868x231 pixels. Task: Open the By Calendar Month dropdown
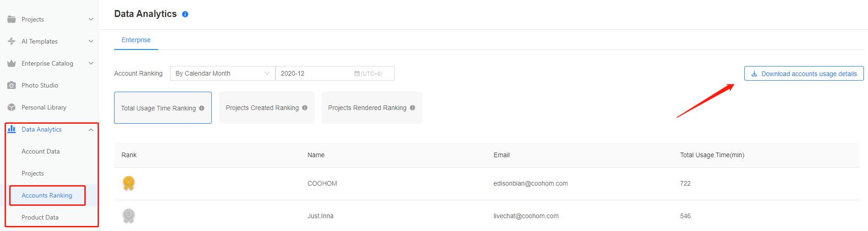point(222,73)
